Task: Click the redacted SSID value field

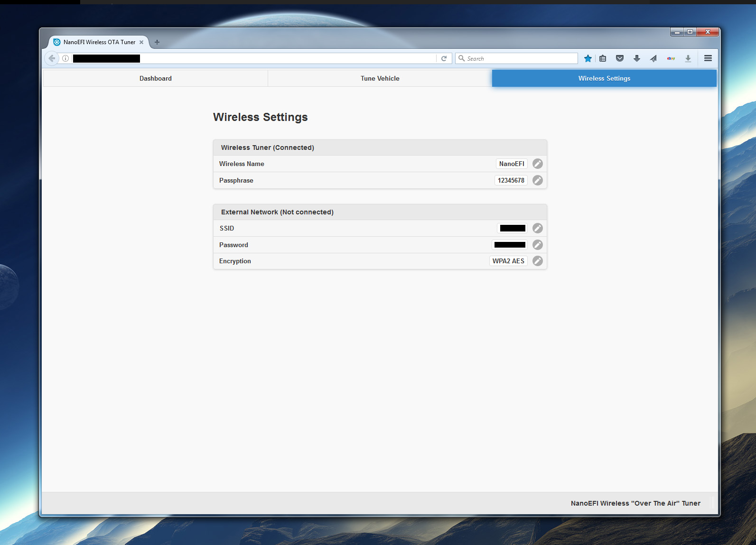Action: tap(513, 228)
